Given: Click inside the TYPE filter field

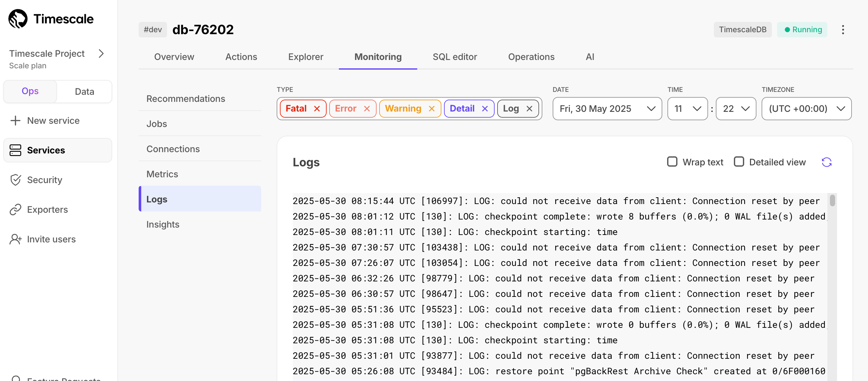Looking at the screenshot, I should point(409,109).
